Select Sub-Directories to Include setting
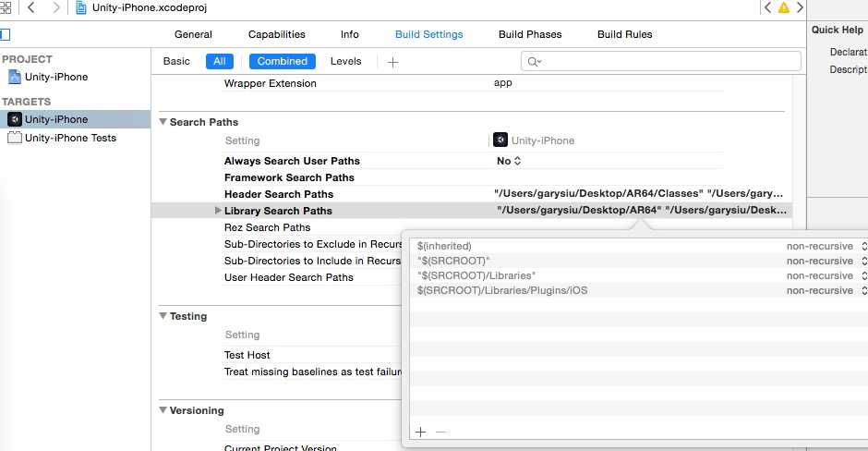Image resolution: width=868 pixels, height=451 pixels. [313, 261]
